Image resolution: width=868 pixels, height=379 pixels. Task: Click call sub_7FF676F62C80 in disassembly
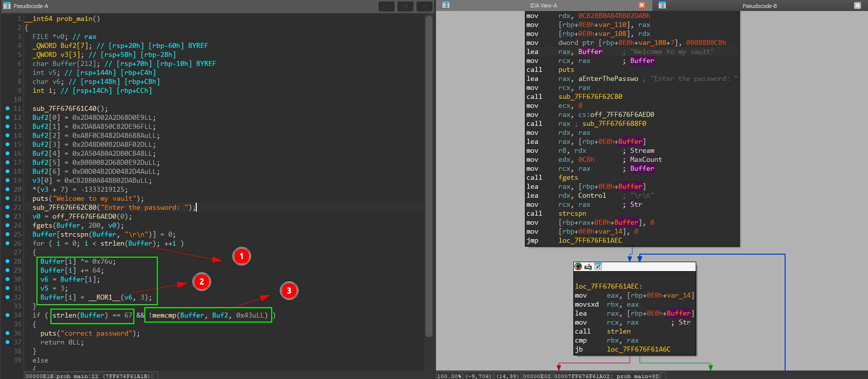coord(590,97)
